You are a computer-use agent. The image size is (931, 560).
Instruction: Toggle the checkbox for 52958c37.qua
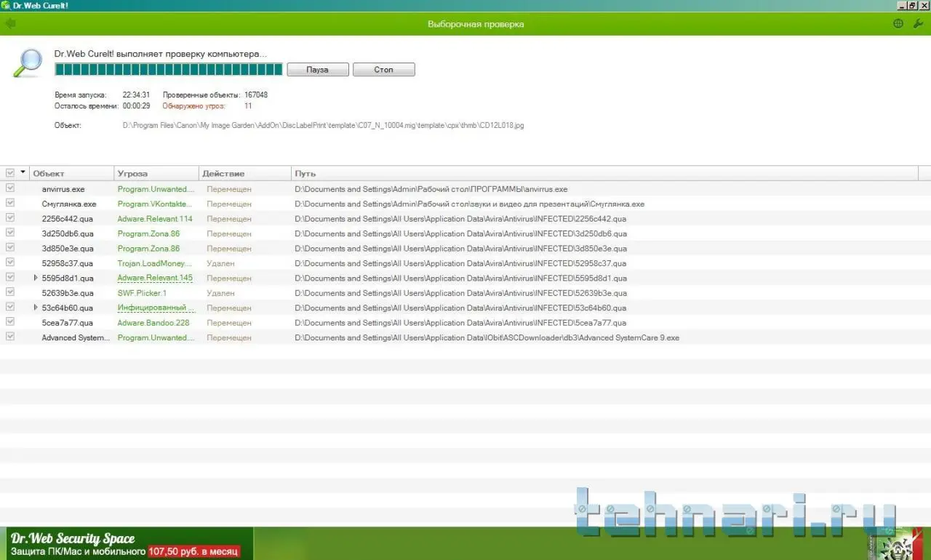pyautogui.click(x=10, y=263)
